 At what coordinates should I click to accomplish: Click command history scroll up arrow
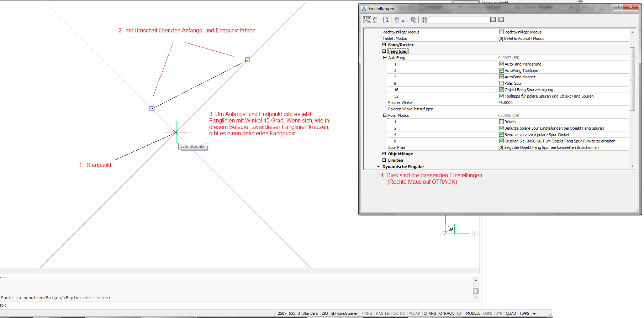476,280
